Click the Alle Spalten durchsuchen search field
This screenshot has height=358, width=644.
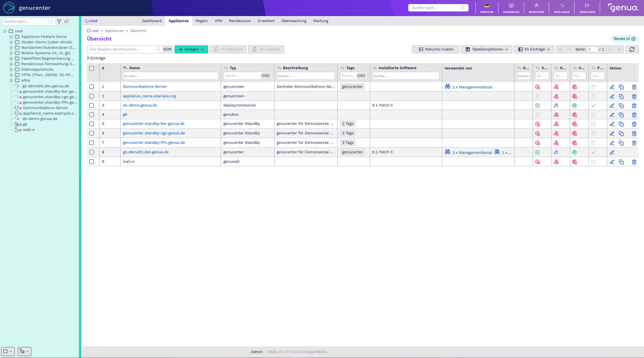[x=124, y=49]
